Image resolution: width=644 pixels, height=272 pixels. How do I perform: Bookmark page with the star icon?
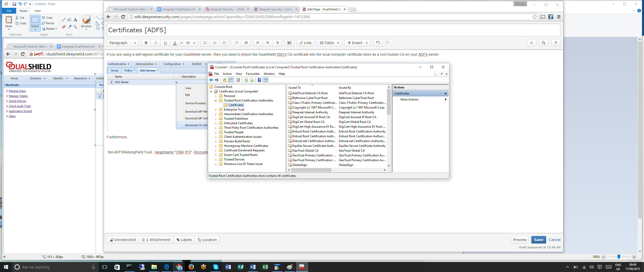pyautogui.click(x=535, y=17)
